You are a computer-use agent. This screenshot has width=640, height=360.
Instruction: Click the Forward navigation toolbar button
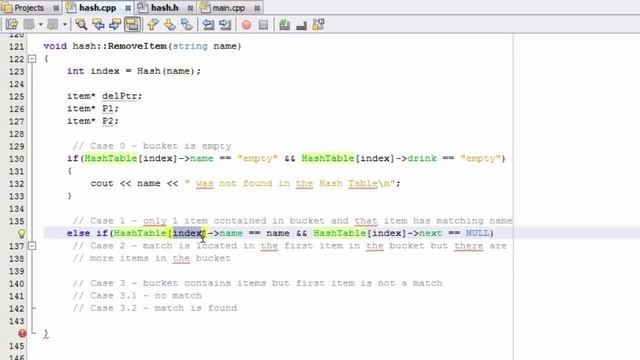(53, 24)
